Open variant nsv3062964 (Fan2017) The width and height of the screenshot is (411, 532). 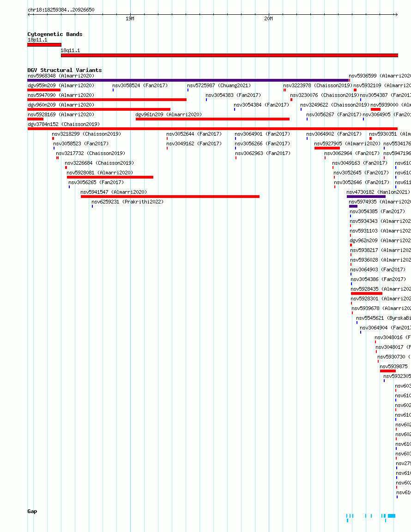[352, 153]
